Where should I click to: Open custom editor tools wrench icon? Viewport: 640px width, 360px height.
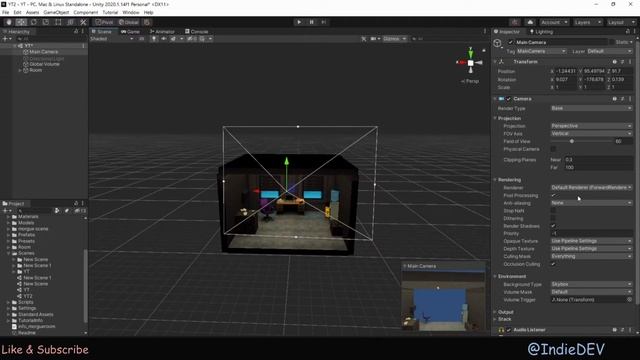pos(83,22)
